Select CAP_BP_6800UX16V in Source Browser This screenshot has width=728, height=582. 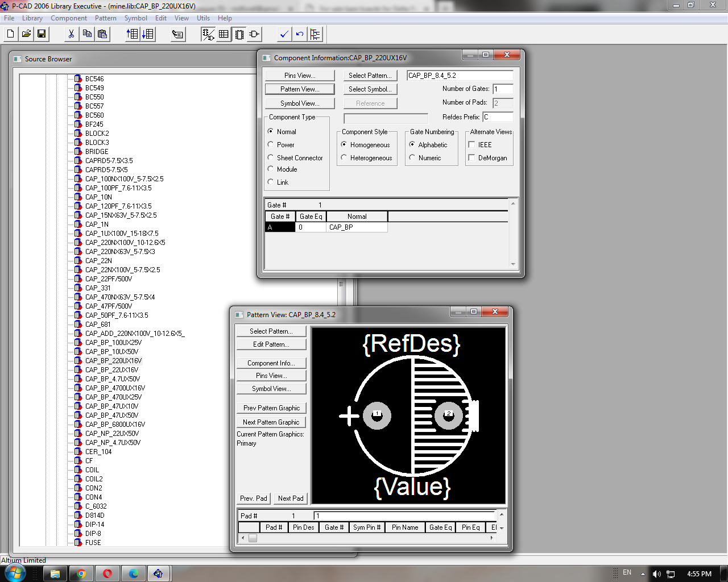(x=115, y=424)
